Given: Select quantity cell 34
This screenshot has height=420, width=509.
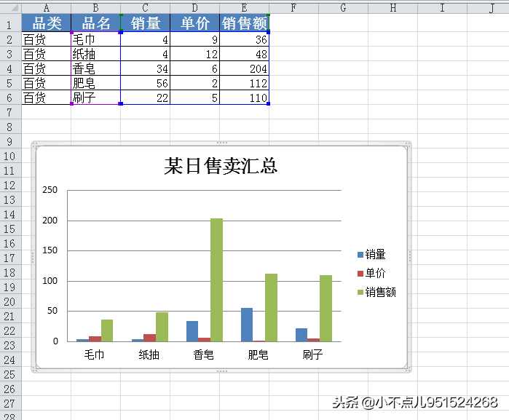Looking at the screenshot, I should (x=146, y=68).
